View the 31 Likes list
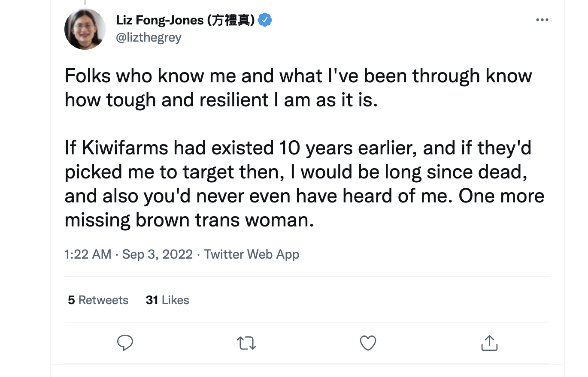The image size is (588, 377). point(167,300)
